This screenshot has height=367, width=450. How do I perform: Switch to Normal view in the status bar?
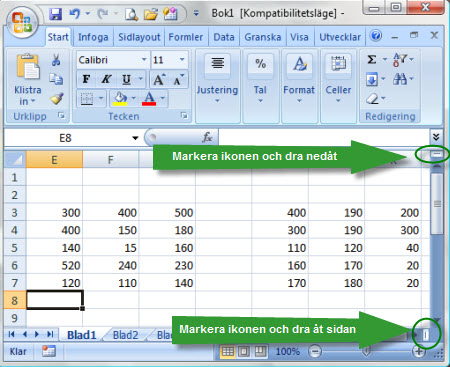click(228, 351)
